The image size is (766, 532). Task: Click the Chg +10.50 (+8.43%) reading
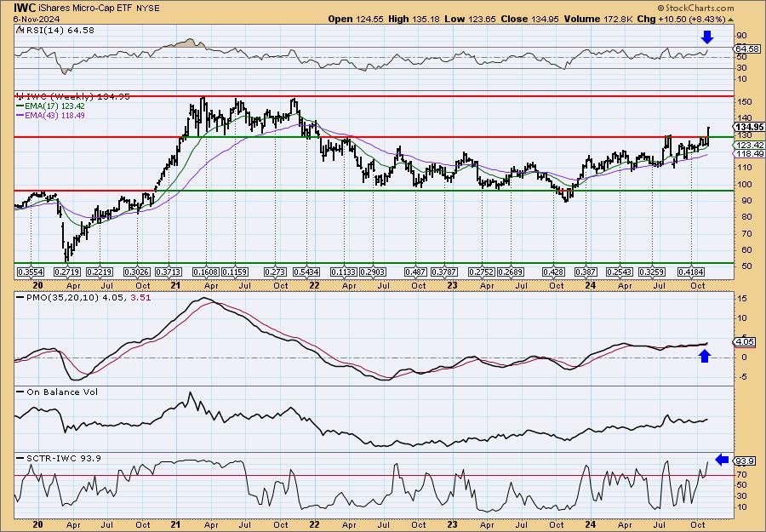(683, 19)
